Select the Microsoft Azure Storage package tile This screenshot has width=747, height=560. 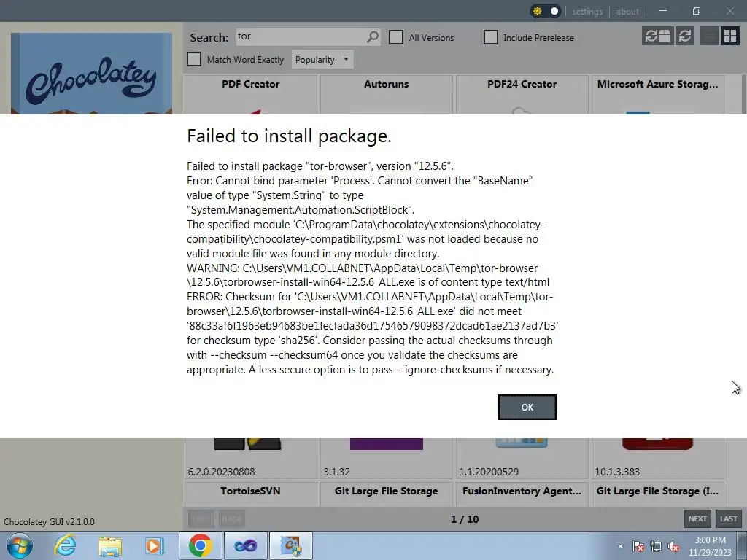(657, 94)
